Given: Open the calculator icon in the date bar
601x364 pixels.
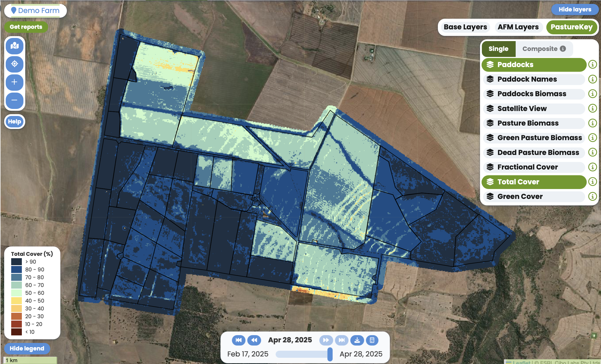Looking at the screenshot, I should click(372, 340).
